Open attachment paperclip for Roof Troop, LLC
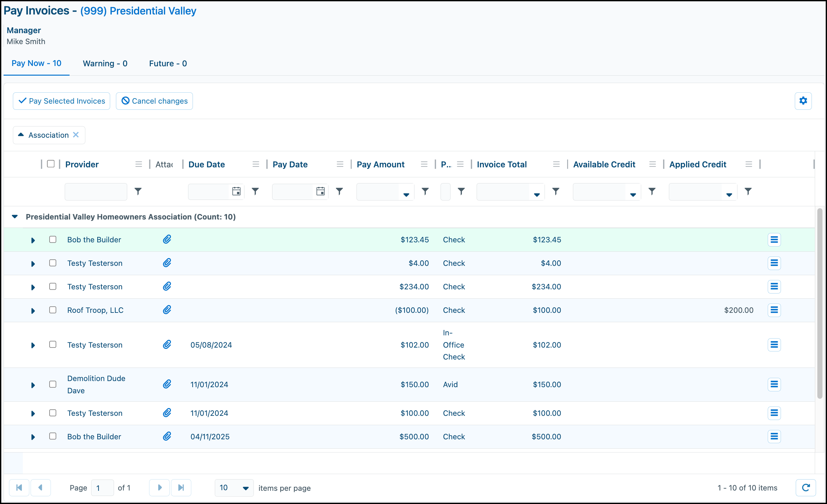Viewport: 827px width, 504px height. pyautogui.click(x=167, y=310)
